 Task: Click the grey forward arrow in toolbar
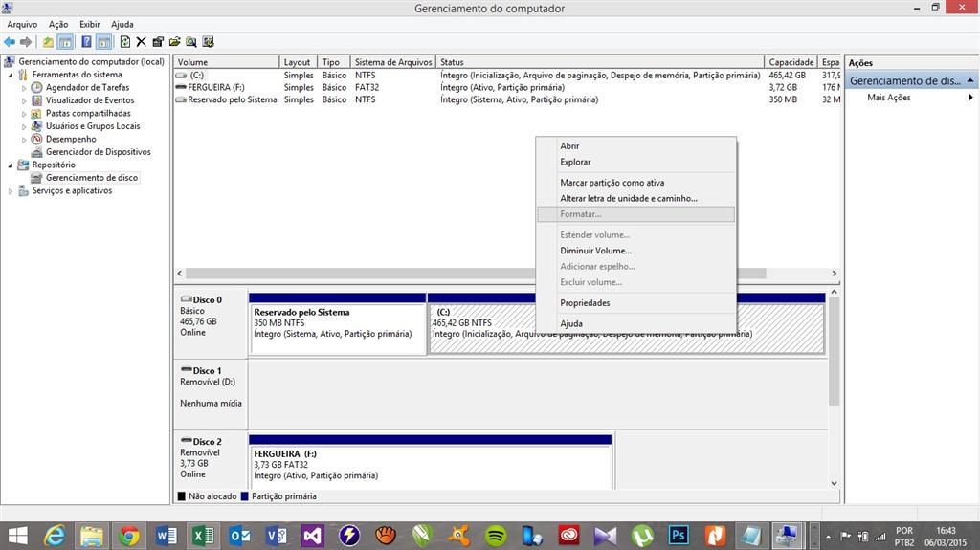point(26,42)
